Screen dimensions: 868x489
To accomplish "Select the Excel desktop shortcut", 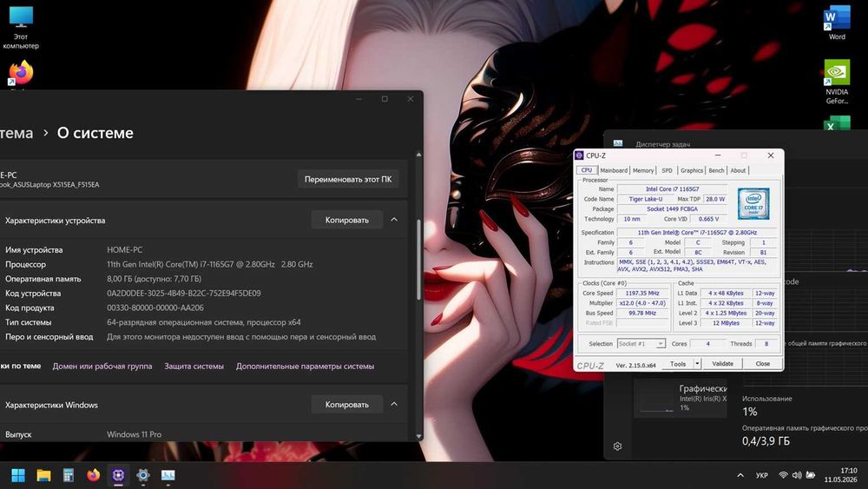I will [837, 123].
